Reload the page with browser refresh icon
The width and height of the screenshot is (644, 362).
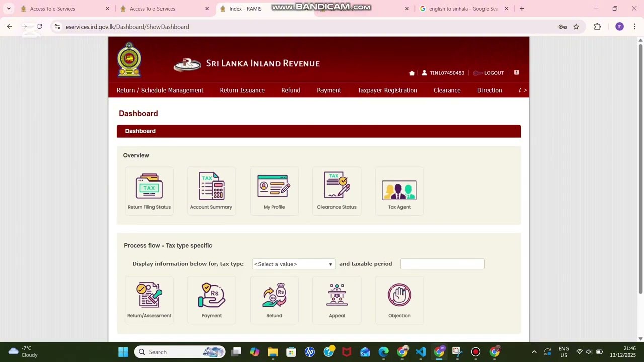coord(39,27)
